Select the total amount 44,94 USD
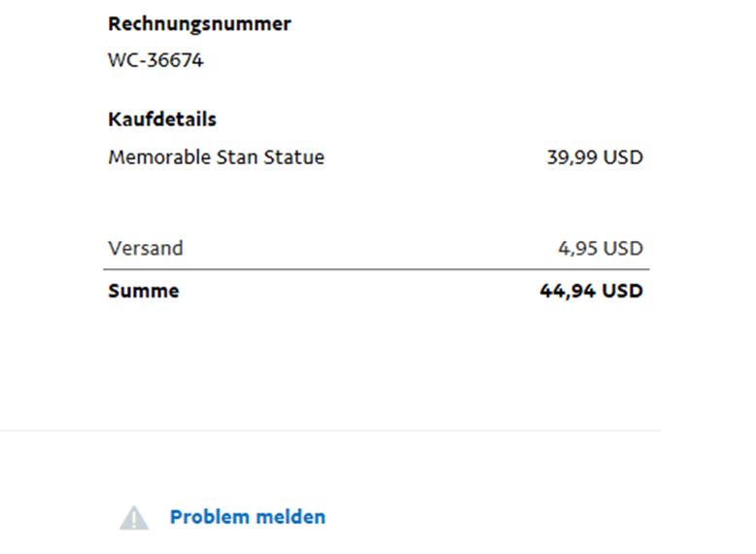 pyautogui.click(x=591, y=291)
